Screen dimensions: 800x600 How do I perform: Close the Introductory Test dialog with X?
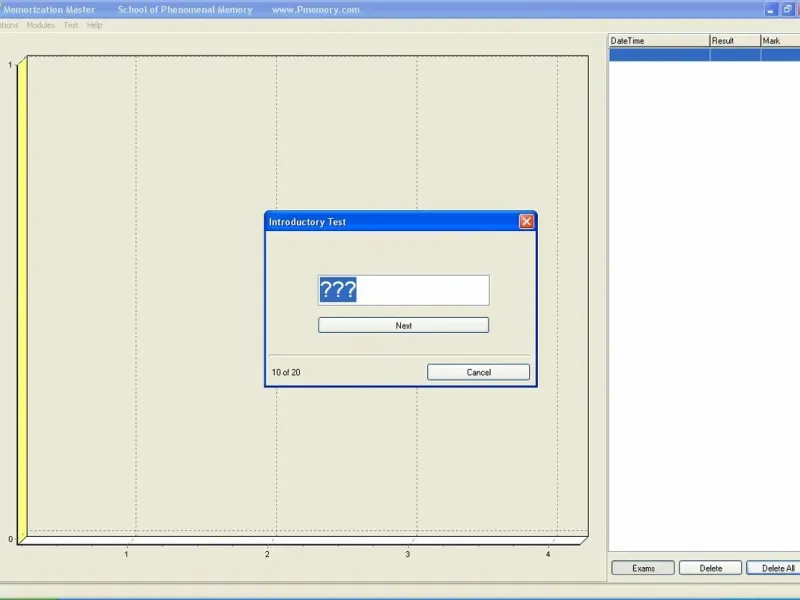pyautogui.click(x=526, y=221)
